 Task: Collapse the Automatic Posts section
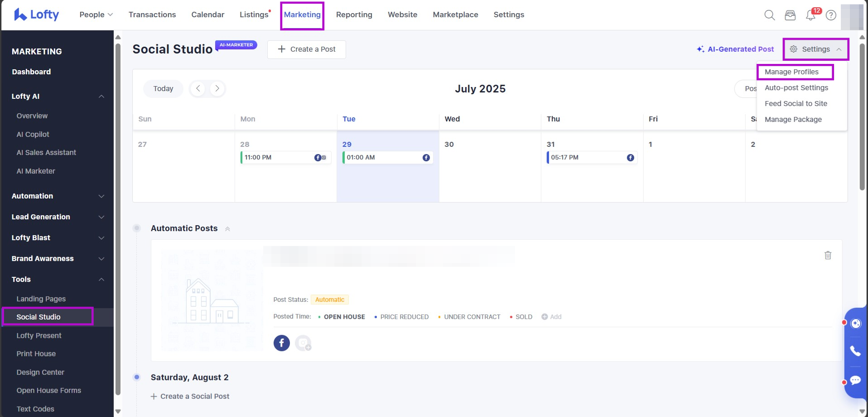[227, 229]
